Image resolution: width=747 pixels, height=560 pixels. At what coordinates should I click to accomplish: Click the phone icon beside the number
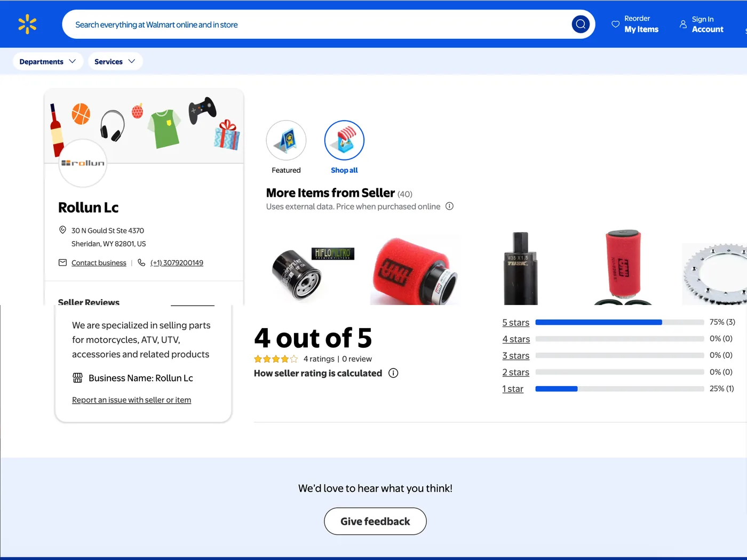[141, 262]
